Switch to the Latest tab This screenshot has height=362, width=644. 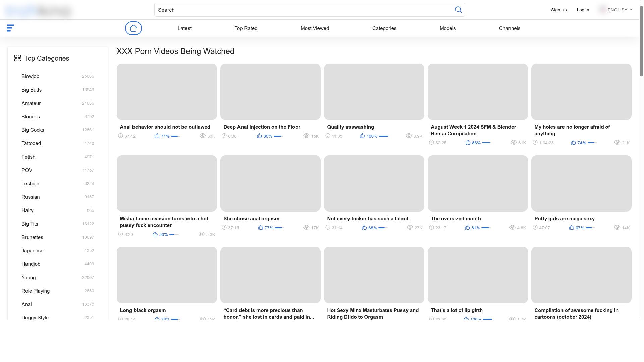[x=184, y=28]
